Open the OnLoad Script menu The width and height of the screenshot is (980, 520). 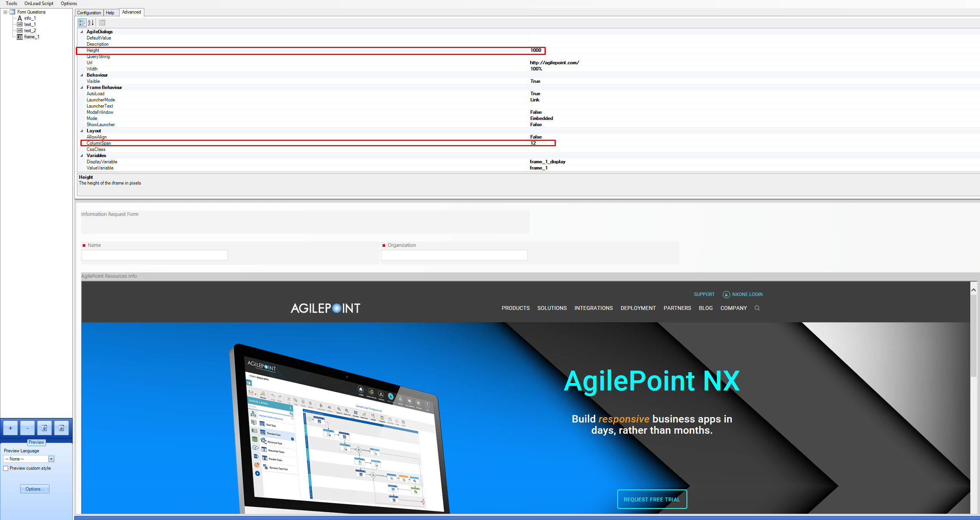[x=39, y=3]
